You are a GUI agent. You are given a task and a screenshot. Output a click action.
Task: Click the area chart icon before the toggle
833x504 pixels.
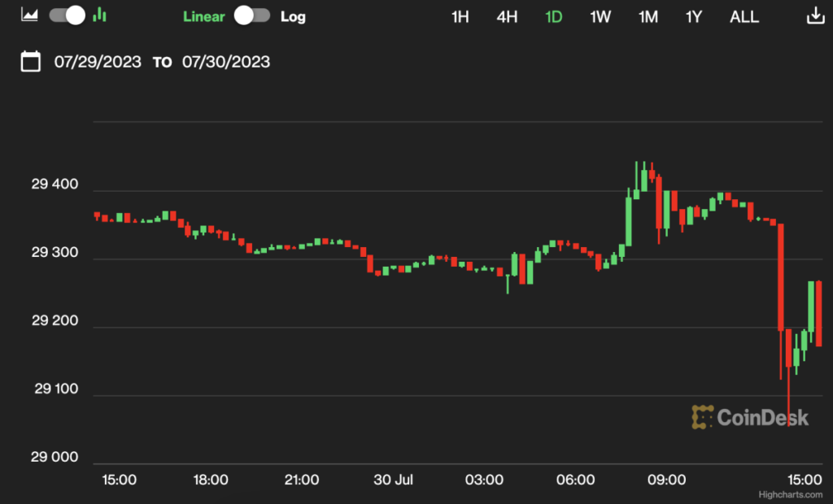[x=28, y=15]
